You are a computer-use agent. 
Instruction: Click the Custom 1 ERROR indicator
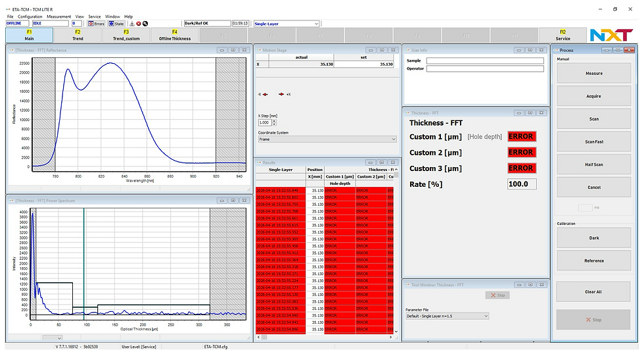tap(522, 136)
